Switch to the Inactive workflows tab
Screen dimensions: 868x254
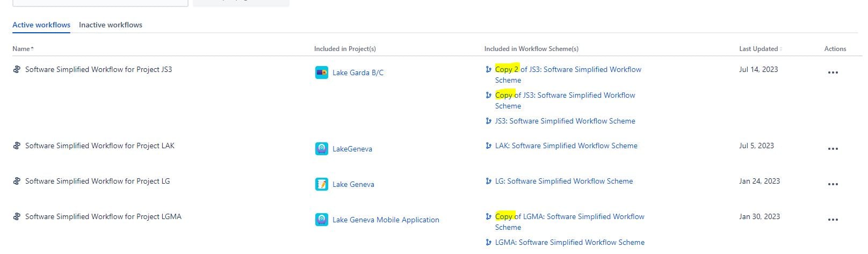pos(111,25)
